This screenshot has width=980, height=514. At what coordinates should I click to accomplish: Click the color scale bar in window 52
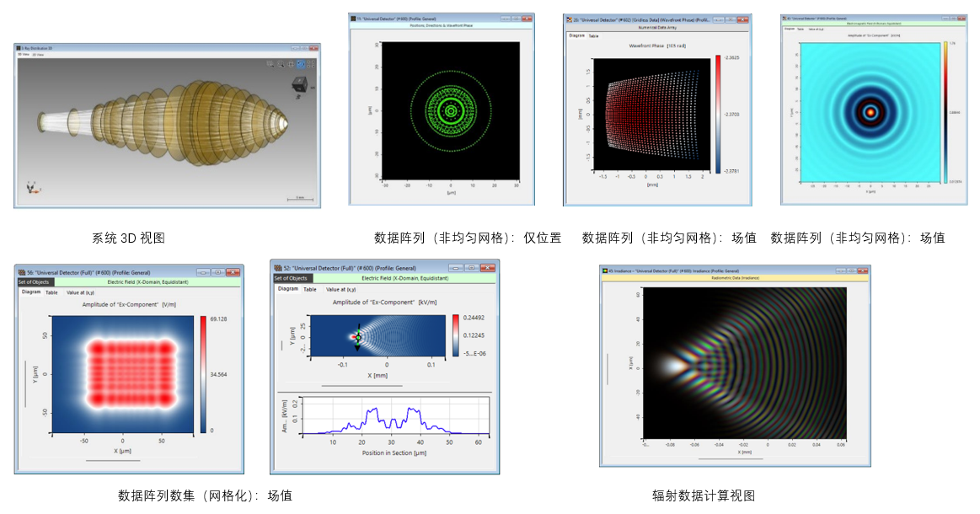456,335
